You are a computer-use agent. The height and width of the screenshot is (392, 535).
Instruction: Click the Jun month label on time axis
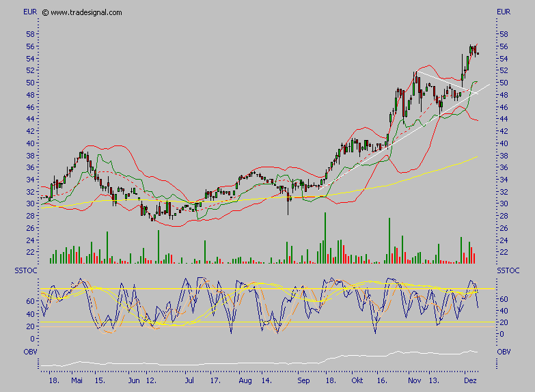134,380
